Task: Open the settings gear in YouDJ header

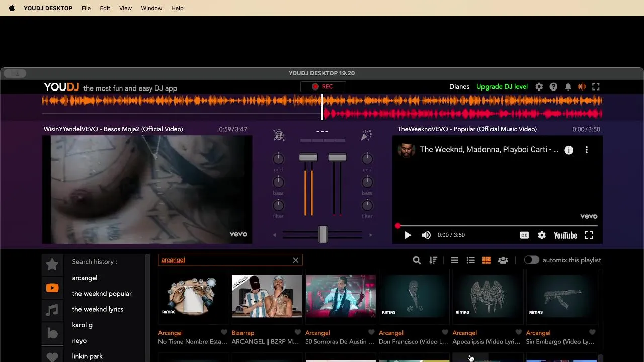Action: click(539, 87)
